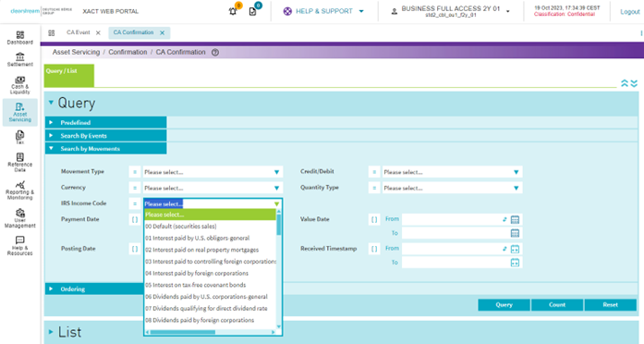Click the Reset button
644x344 pixels.
(611, 304)
